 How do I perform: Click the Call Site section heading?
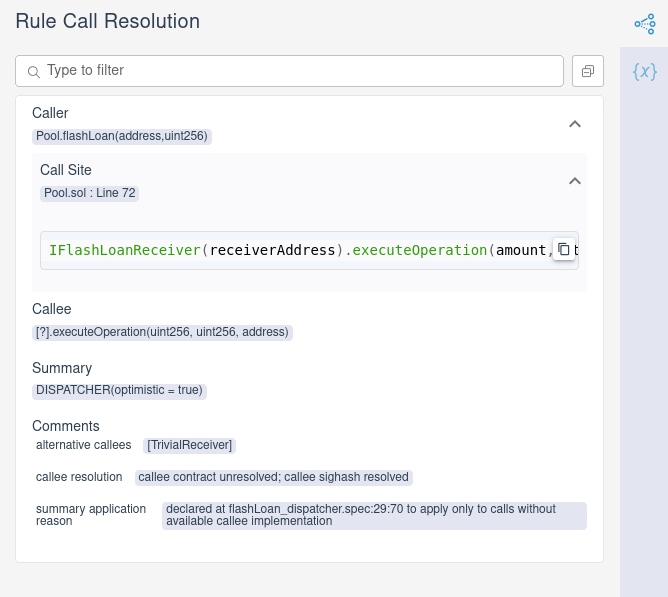(66, 170)
